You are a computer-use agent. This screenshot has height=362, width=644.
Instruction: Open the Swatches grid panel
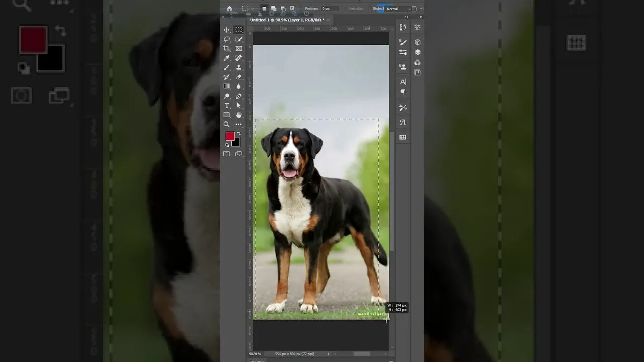pyautogui.click(x=403, y=137)
